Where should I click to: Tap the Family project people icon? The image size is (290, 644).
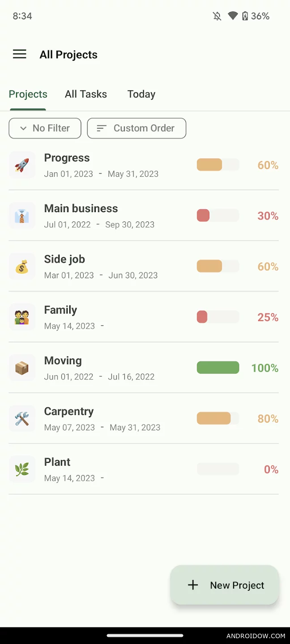pyautogui.click(x=22, y=318)
